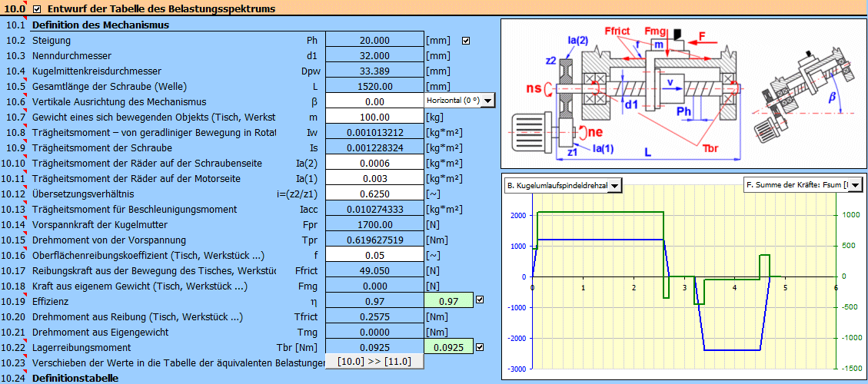Toggle the checkbox in the 10.0 header row
868x384 pixels.
click(x=38, y=9)
